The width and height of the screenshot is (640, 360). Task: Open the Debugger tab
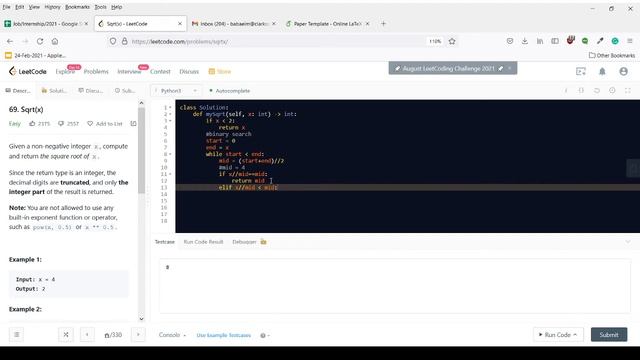[x=244, y=242]
